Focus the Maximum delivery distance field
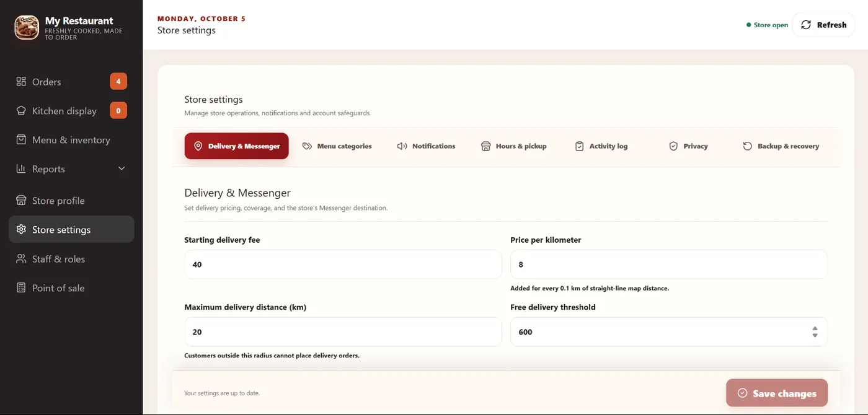This screenshot has width=868, height=415. tap(343, 332)
